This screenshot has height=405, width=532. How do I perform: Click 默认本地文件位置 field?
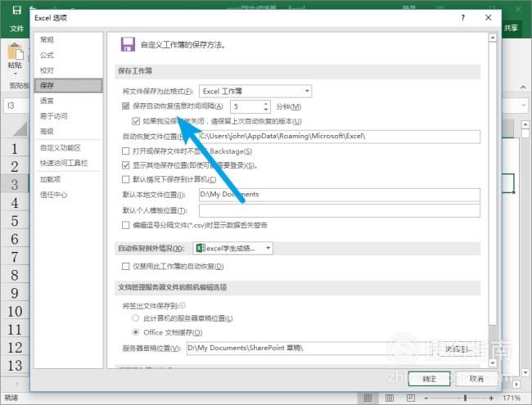click(340, 195)
